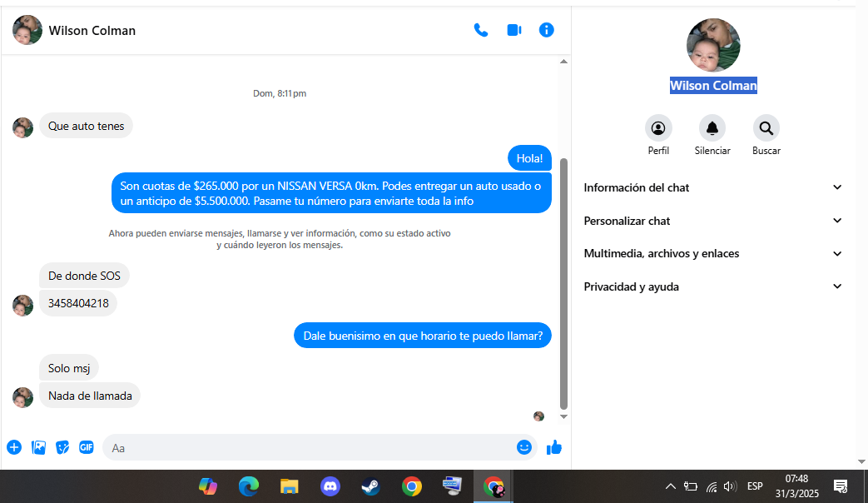868x503 pixels.
Task: Open the emoji picker in message box
Action: (523, 447)
